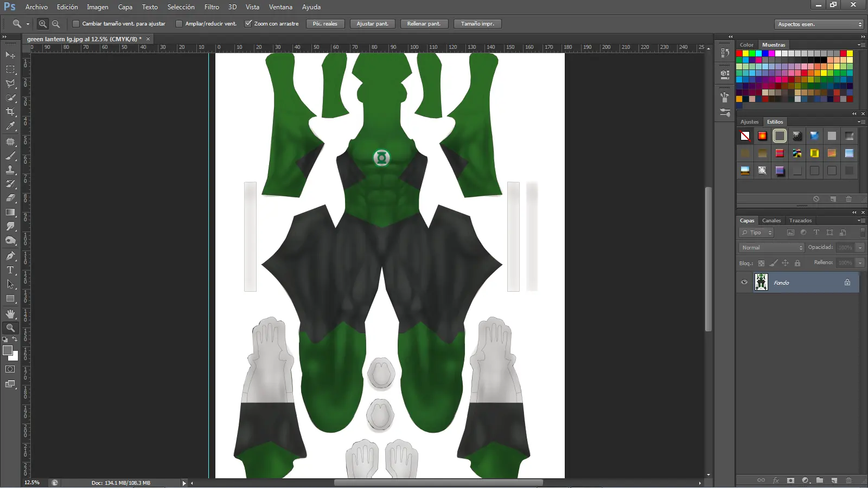Open the Relleno slider dropdown arrow
Screen dimensions: 868x488
click(x=860, y=263)
